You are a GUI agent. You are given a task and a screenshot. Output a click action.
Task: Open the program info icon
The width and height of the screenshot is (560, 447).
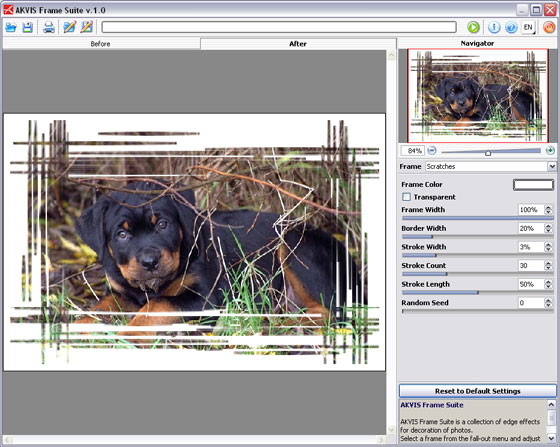point(494,27)
